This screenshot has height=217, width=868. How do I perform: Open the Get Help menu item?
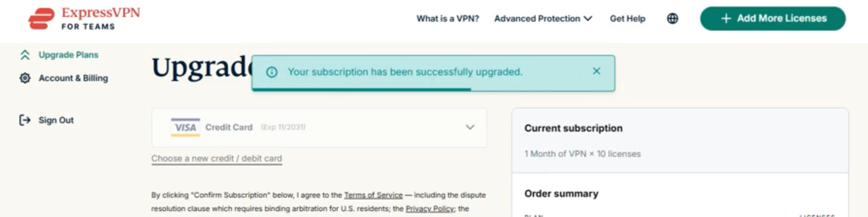coord(627,18)
